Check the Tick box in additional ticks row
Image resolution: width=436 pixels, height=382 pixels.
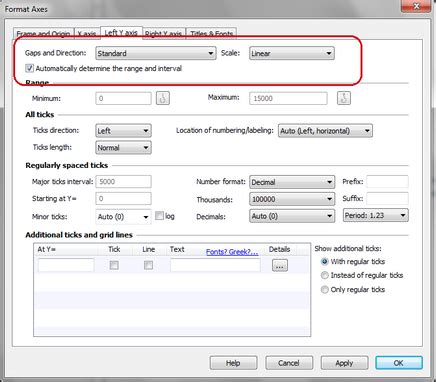pos(114,265)
